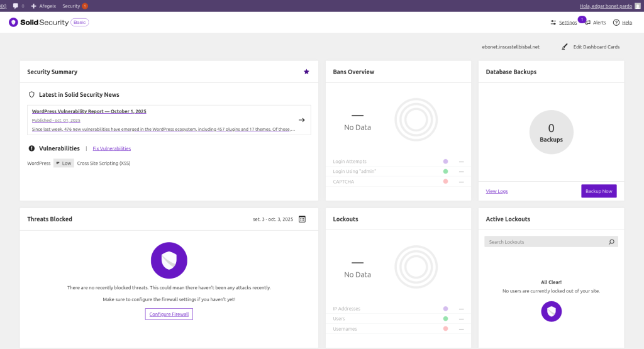
Task: Open WordPress Vulnerability Report article link
Action: pos(89,111)
